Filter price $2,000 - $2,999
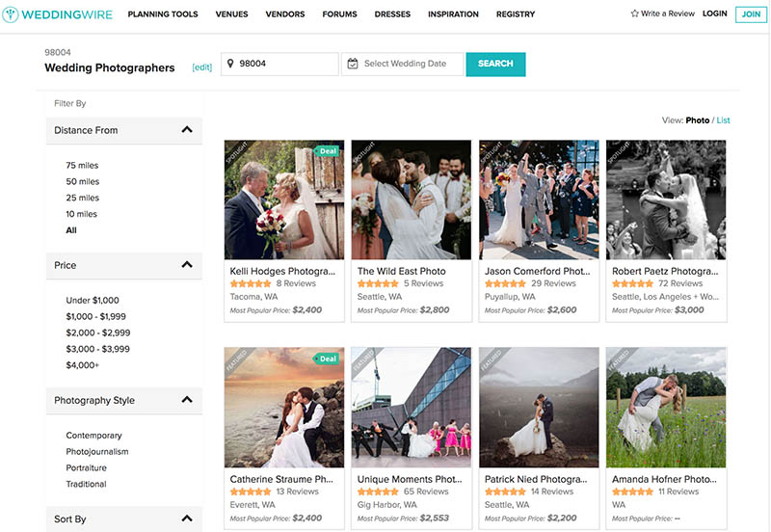The width and height of the screenshot is (771, 532). coord(98,332)
